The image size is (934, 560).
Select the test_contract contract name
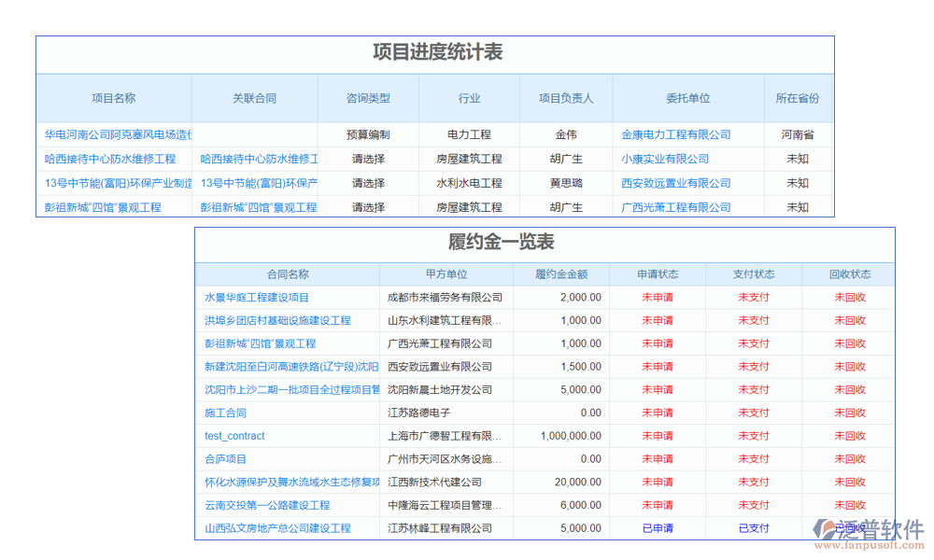pos(234,436)
